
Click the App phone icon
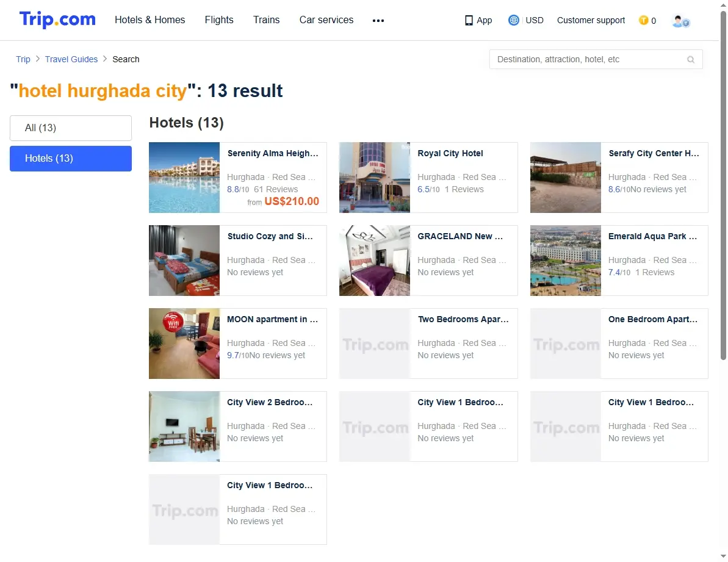[469, 20]
